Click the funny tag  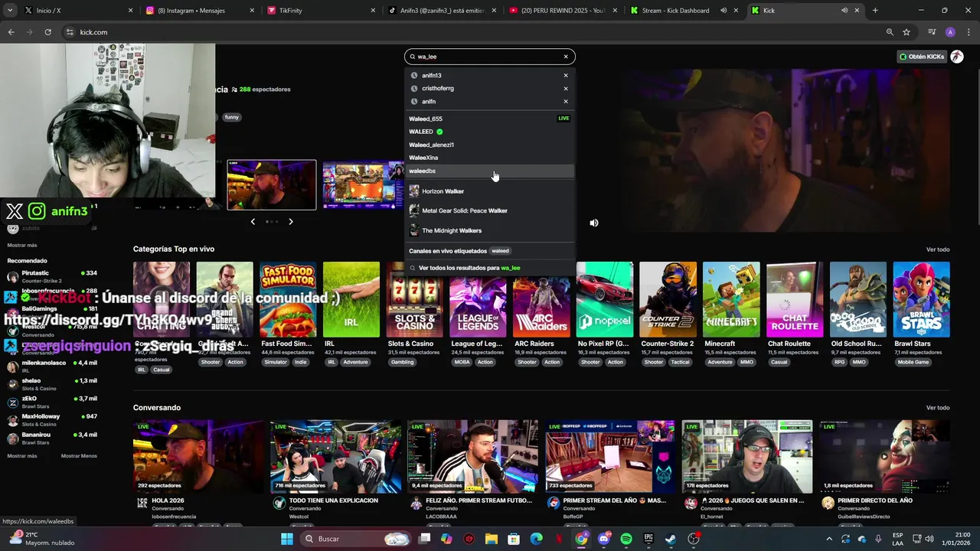tap(231, 117)
